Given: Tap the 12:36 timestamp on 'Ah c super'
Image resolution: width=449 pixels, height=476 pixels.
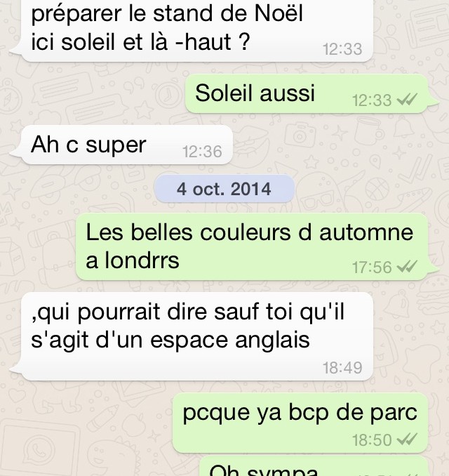Looking at the screenshot, I should pos(202,152).
